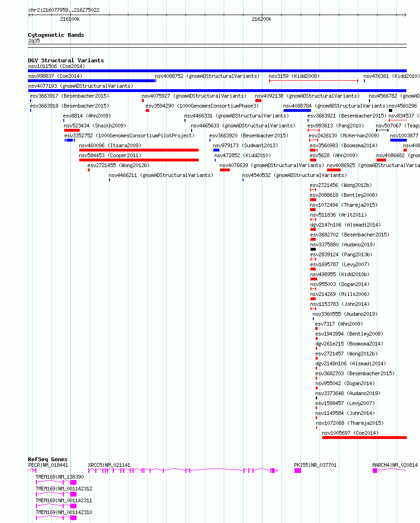Click nsv4466211 gnomAD variant label
420x523 pixels.
(161, 176)
